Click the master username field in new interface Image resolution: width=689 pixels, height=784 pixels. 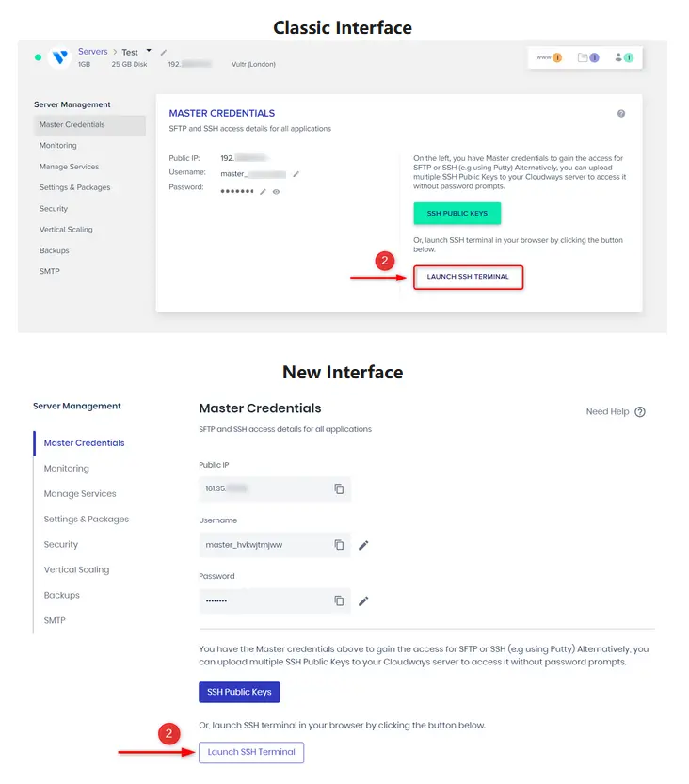[264, 545]
